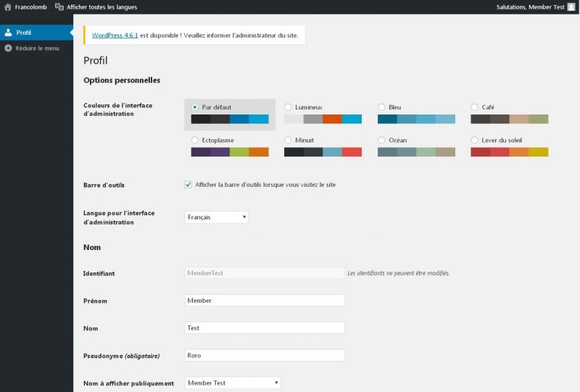Viewport: 580px width, 392px height.
Task: Click the Café color palette swatch
Action: tap(510, 119)
